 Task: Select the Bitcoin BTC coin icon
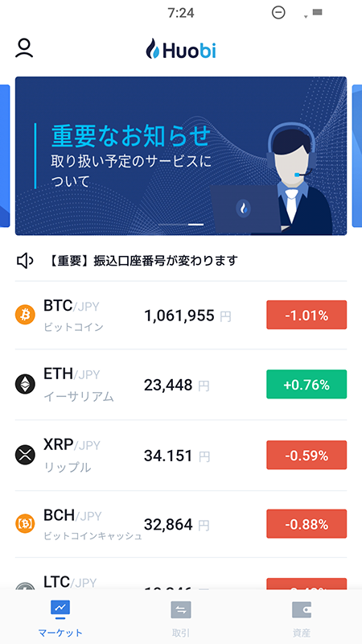point(25,315)
